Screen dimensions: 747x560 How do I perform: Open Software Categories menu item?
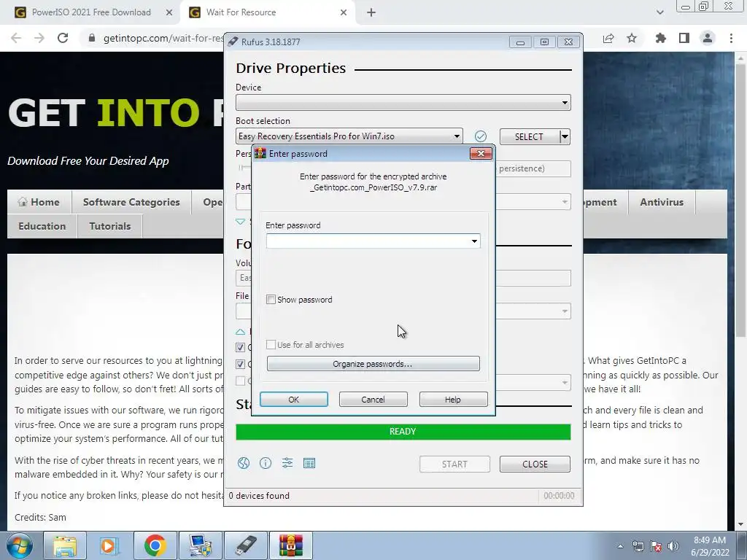click(131, 202)
